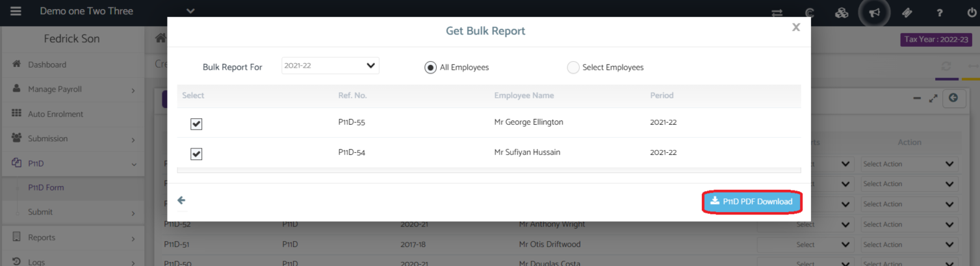
Task: Select the All Employees radio button
Action: (x=430, y=67)
